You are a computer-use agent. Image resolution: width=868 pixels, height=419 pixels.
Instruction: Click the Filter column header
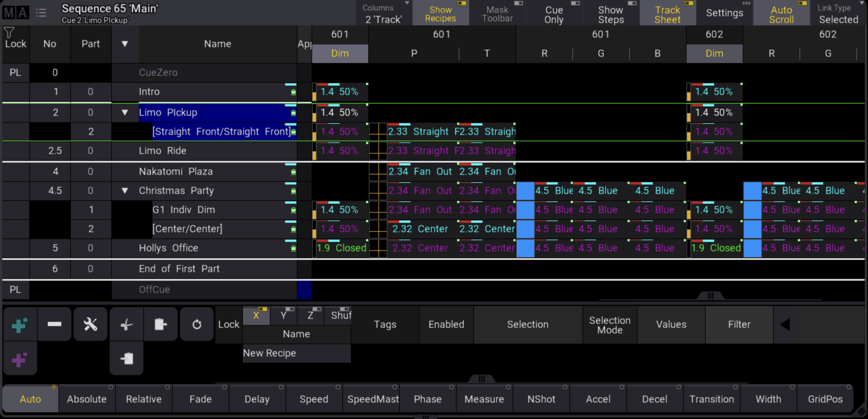(x=739, y=325)
